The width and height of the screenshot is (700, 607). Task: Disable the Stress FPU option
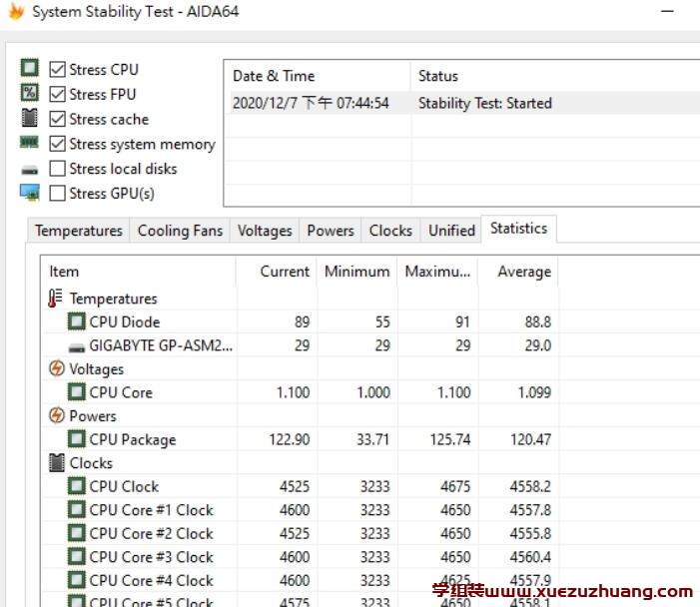coord(58,95)
